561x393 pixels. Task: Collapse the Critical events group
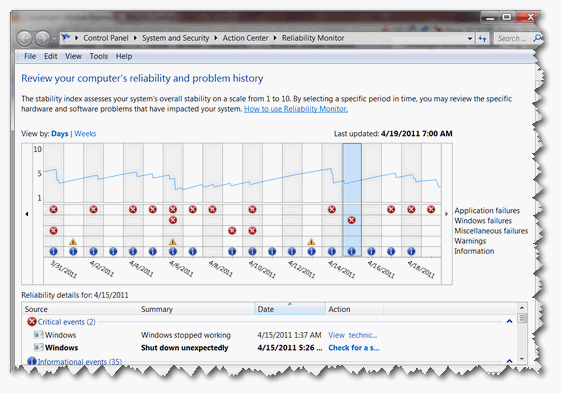509,321
